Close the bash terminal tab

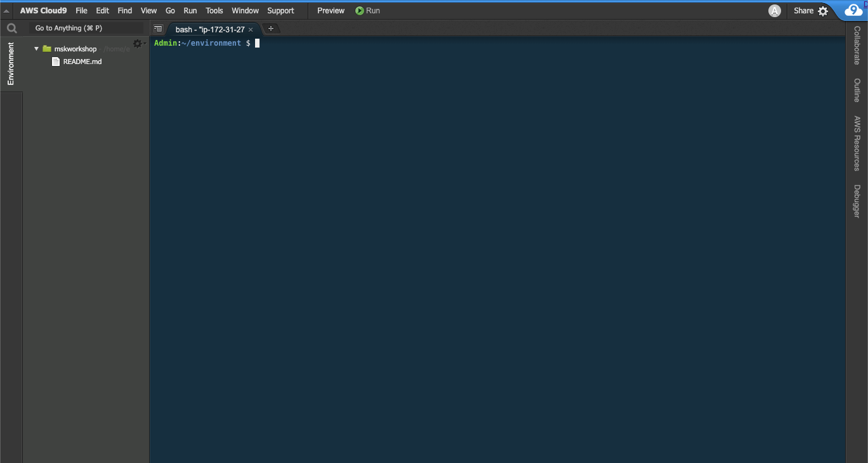click(251, 30)
